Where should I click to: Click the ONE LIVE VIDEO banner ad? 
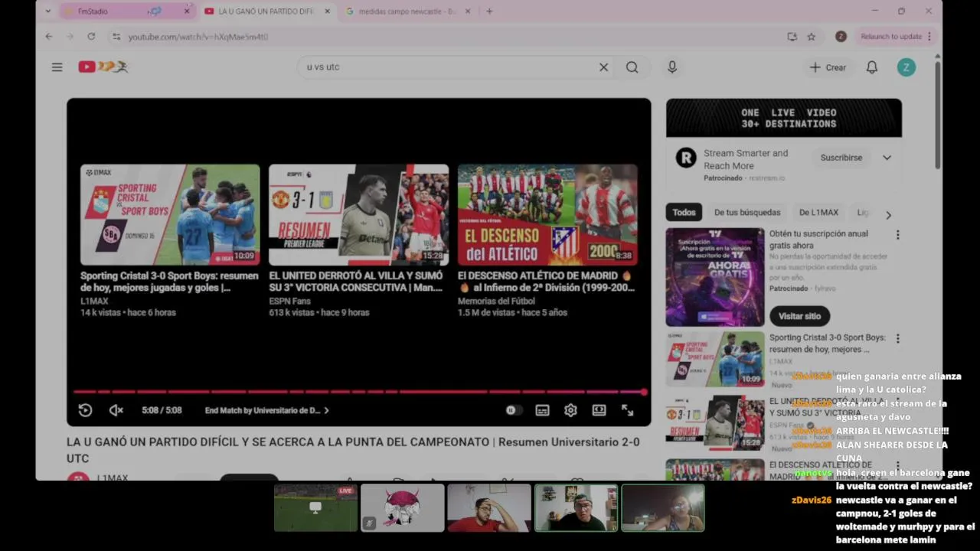coord(784,118)
